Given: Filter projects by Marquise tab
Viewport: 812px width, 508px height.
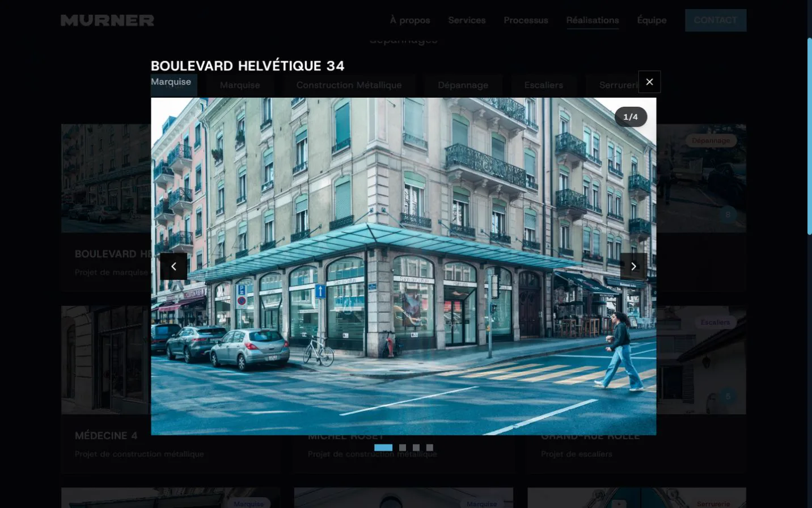Looking at the screenshot, I should click(240, 85).
